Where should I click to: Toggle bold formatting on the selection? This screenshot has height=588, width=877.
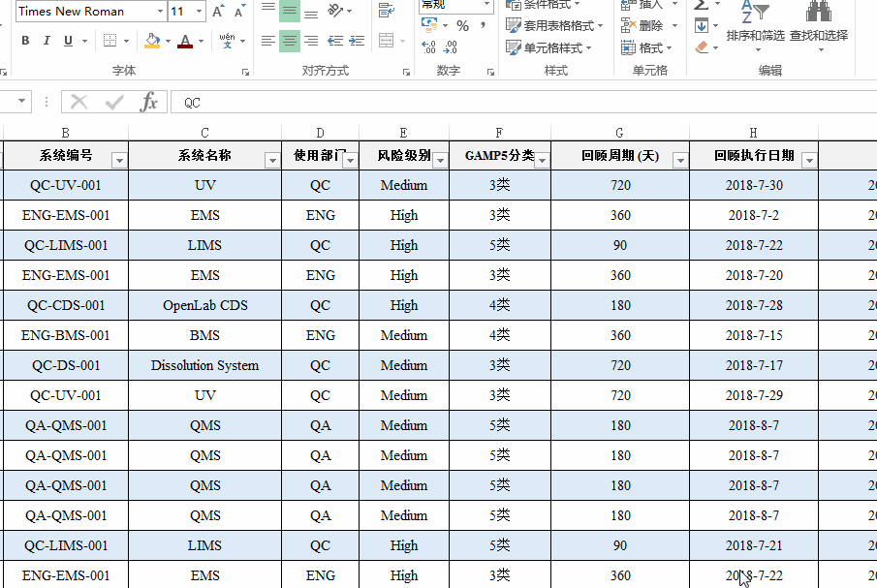24,42
